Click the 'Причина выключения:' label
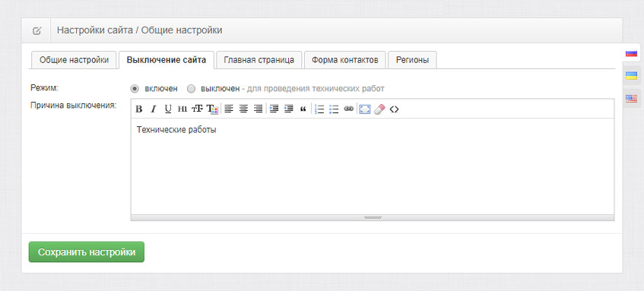Image resolution: width=644 pixels, height=291 pixels. point(74,105)
